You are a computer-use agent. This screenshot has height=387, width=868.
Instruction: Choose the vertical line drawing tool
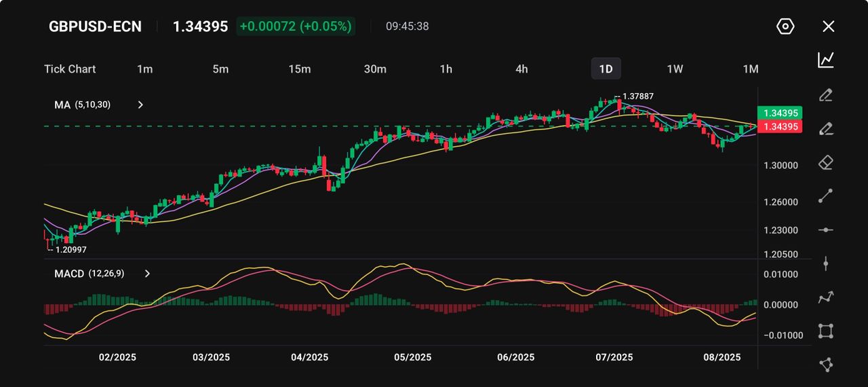(825, 263)
